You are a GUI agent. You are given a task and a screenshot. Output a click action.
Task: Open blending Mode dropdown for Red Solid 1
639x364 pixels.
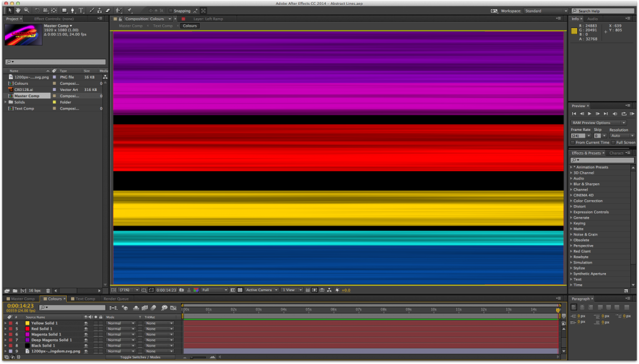[120, 329]
